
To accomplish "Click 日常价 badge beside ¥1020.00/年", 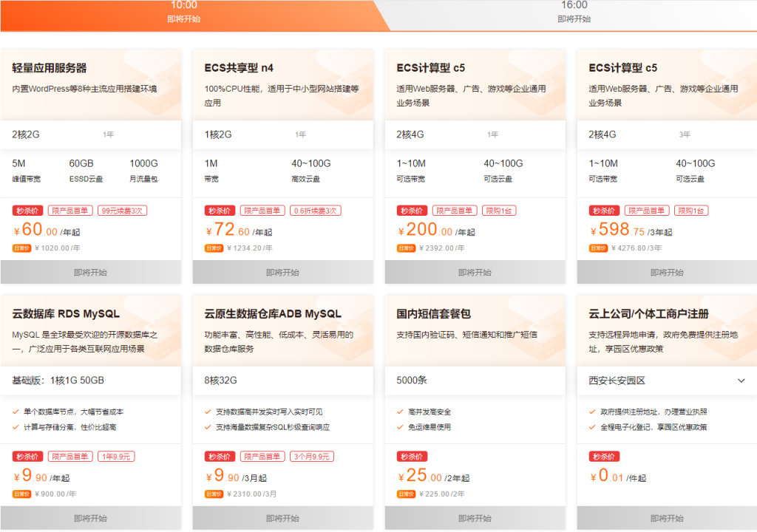I will click(21, 248).
